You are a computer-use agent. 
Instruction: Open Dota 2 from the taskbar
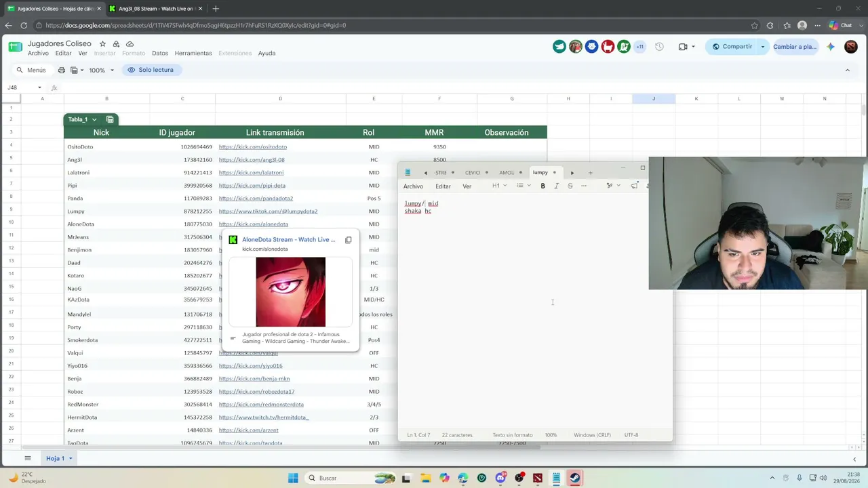pos(538,478)
